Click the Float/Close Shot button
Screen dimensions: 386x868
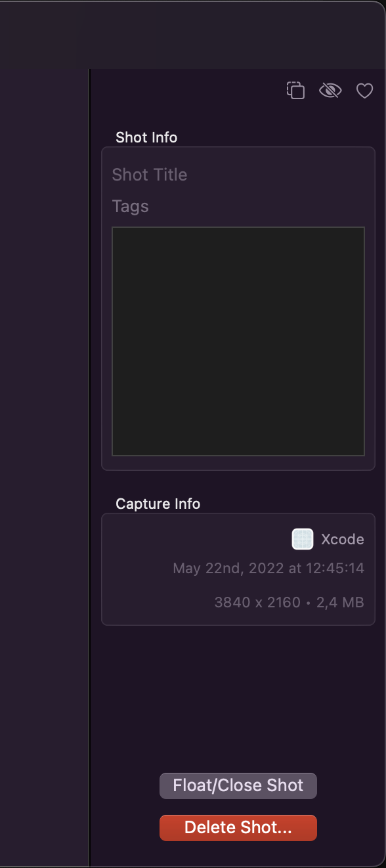point(238,785)
